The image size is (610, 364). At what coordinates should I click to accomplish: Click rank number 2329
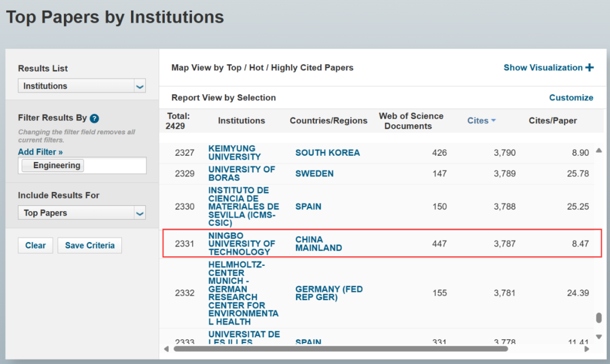184,173
